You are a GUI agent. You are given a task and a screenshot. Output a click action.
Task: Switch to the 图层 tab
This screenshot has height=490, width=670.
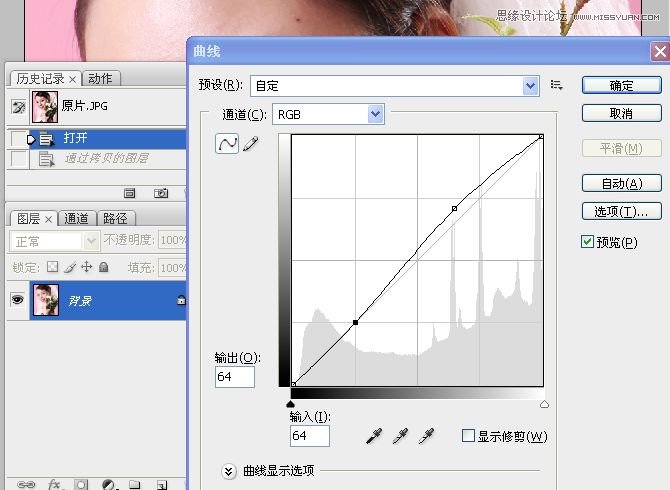[x=28, y=219]
